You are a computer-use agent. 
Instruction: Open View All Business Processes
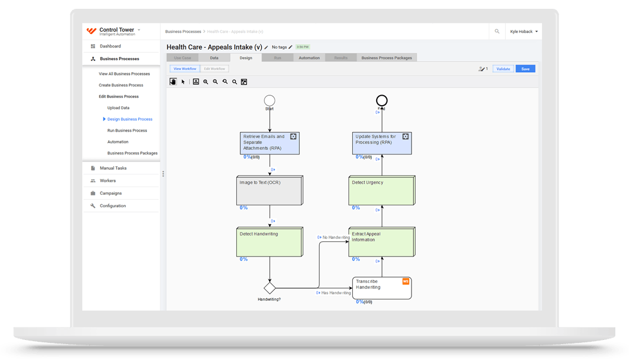point(125,74)
